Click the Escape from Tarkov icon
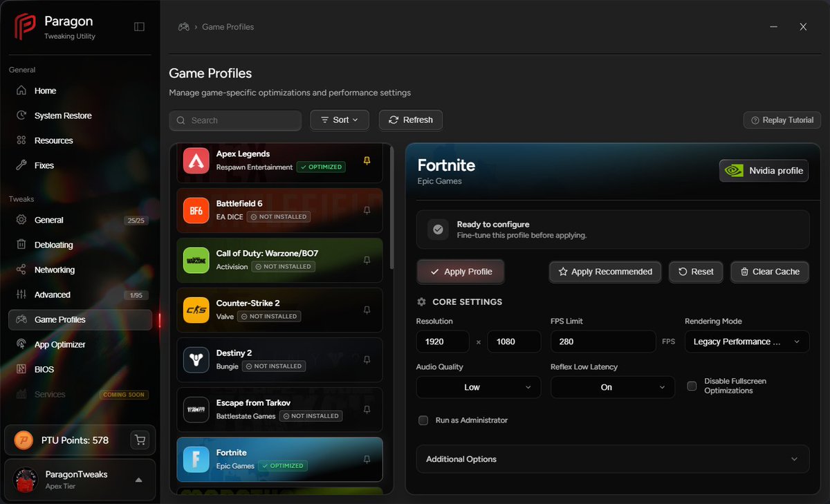Image resolution: width=830 pixels, height=504 pixels. pyautogui.click(x=196, y=409)
